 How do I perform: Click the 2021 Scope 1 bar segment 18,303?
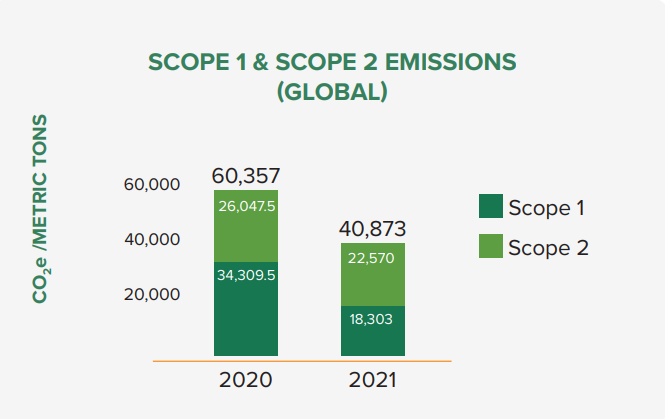[372, 330]
